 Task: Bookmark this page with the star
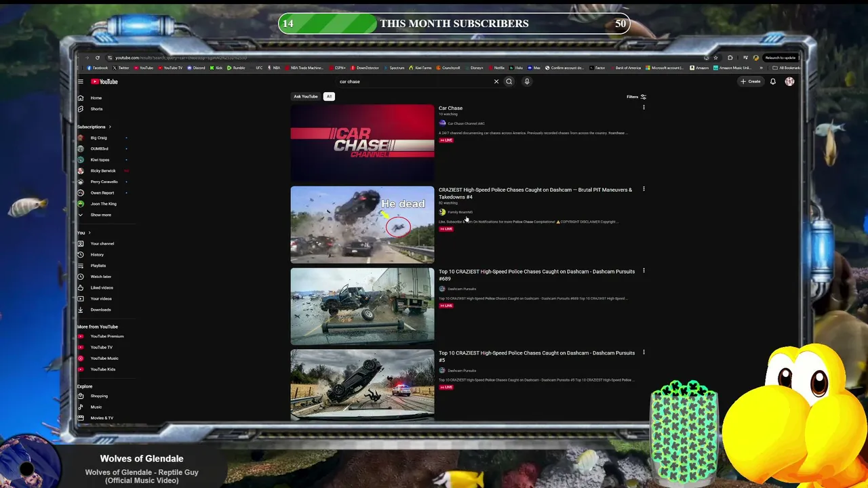(x=715, y=58)
